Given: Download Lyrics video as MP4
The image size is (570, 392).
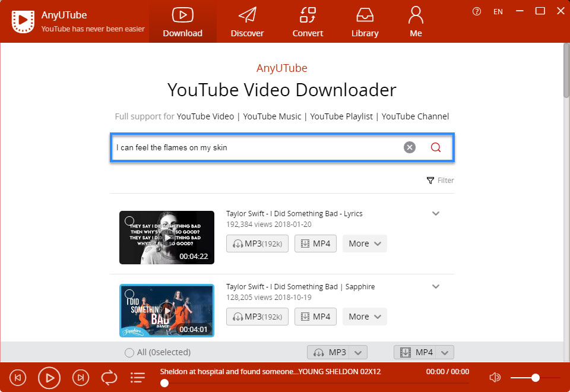Looking at the screenshot, I should tap(315, 244).
